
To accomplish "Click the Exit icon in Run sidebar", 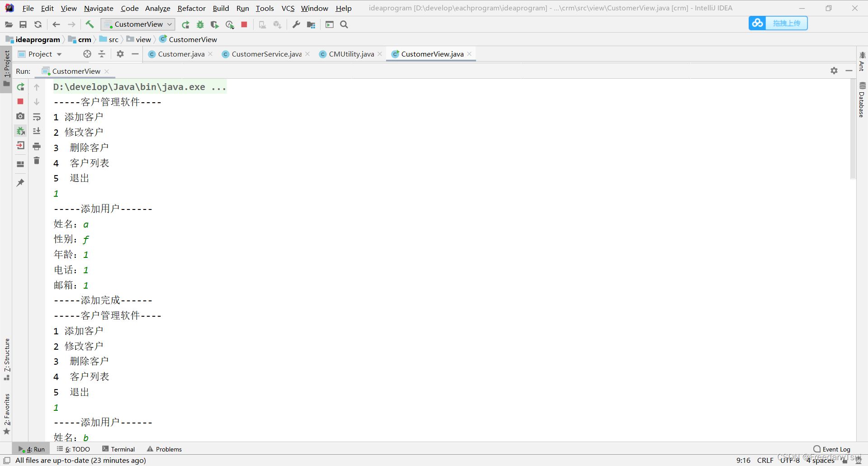I will tap(20, 146).
